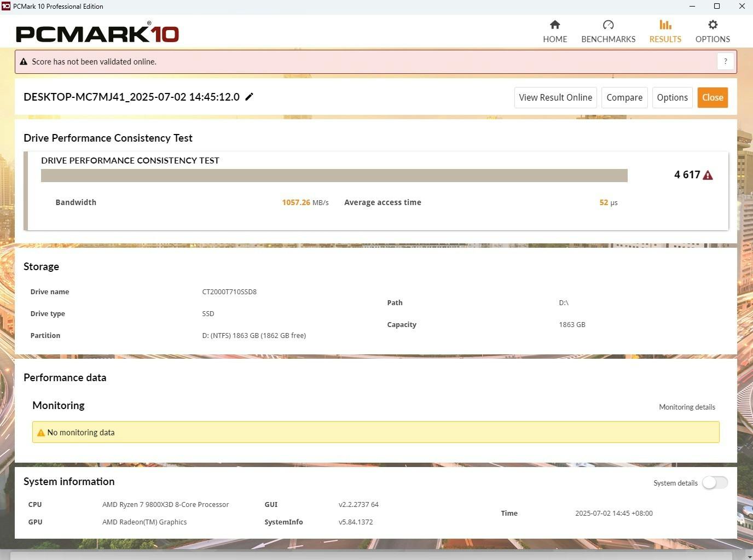
Task: Click the partition text D: (NTFS) 1863 GB
Action: (254, 335)
